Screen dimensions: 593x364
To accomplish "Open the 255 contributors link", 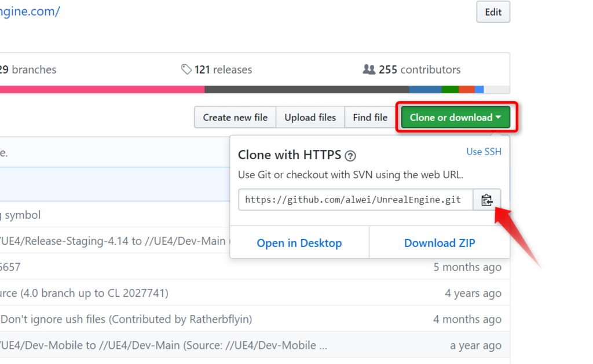I will pos(420,69).
